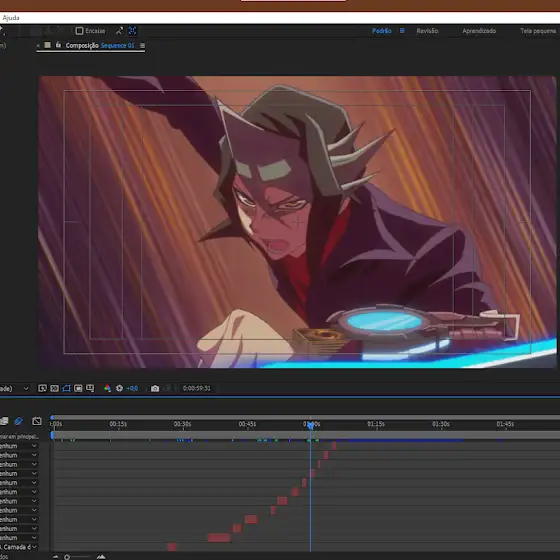Click the exposure value +0,0
The height and width of the screenshot is (560, 560).
point(132,388)
